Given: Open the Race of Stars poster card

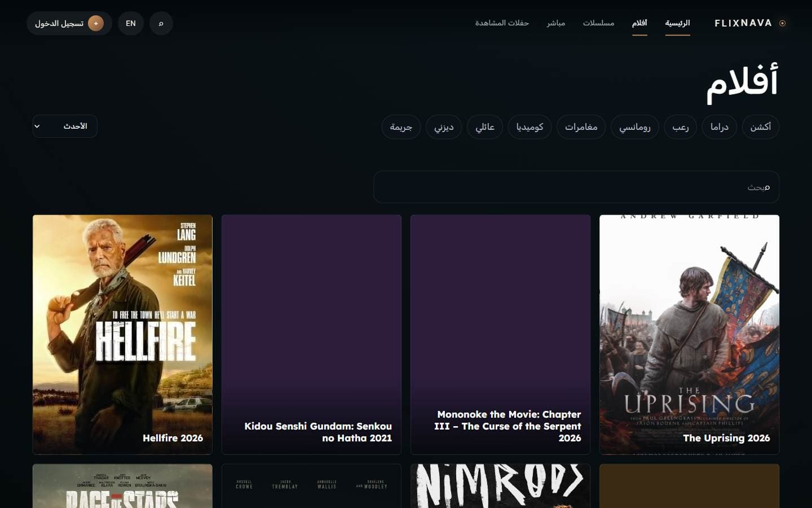Looking at the screenshot, I should [x=122, y=486].
